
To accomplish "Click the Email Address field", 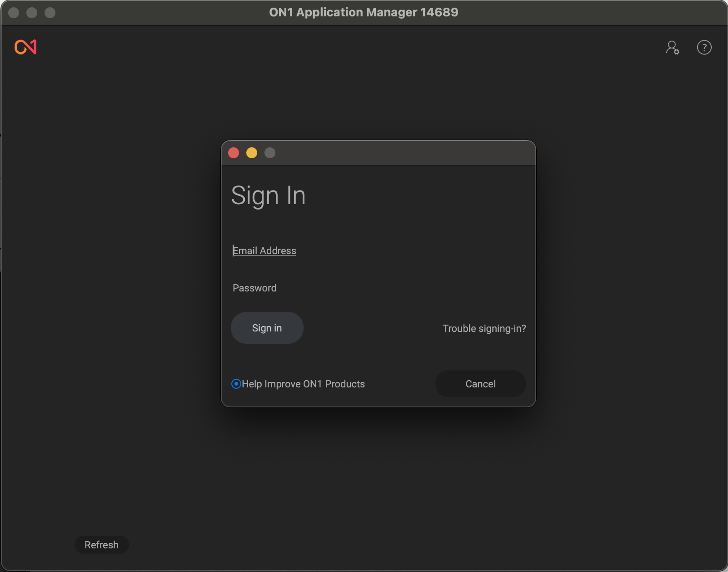I will [x=379, y=251].
